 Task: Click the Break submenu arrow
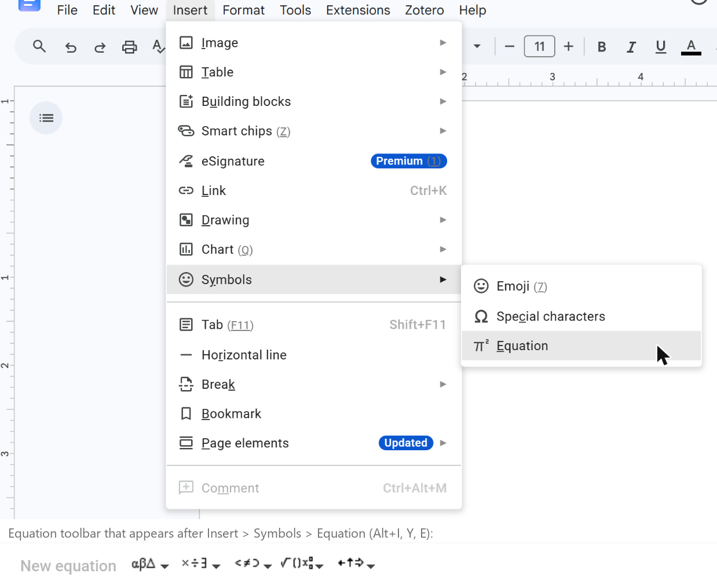443,384
